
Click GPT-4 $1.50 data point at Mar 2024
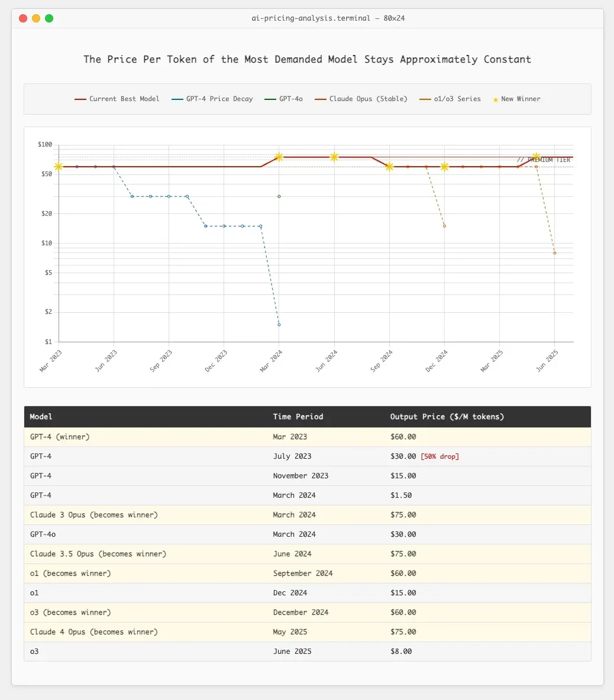[279, 325]
